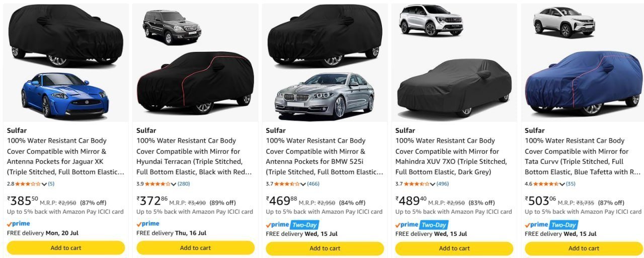The height and width of the screenshot is (258, 644).
Task: Add BMW 525i cover to cart
Action: coord(325,248)
